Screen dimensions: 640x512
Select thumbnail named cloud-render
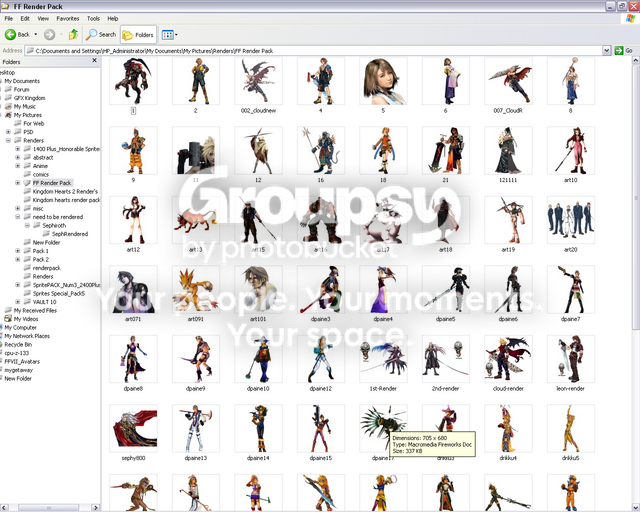[x=508, y=359]
